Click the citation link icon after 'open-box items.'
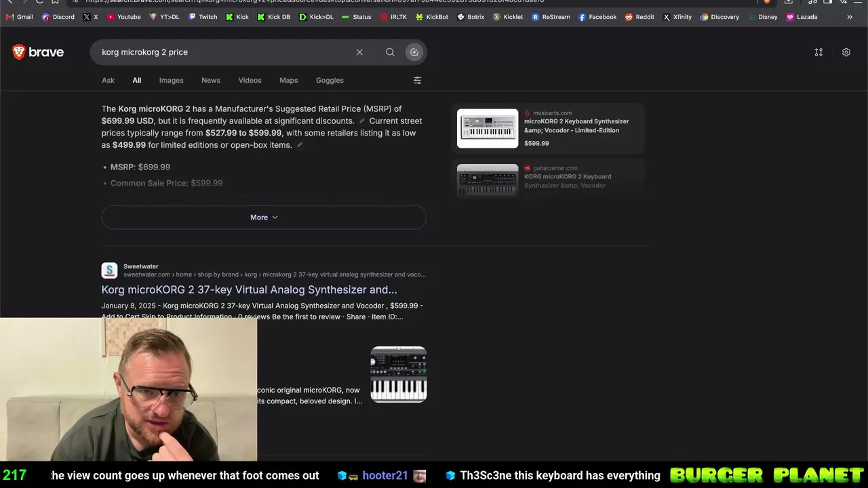 tap(300, 145)
